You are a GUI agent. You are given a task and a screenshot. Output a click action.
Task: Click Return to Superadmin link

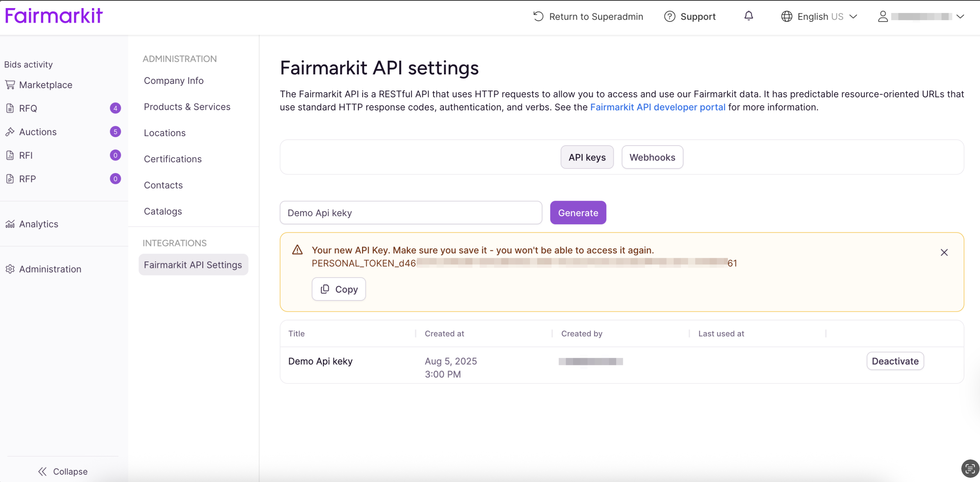pos(596,16)
